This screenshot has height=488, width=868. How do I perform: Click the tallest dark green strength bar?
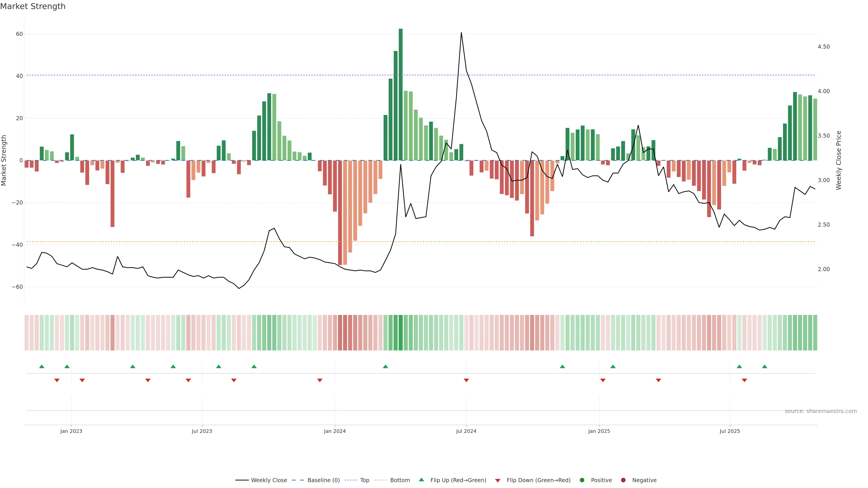[x=401, y=94]
